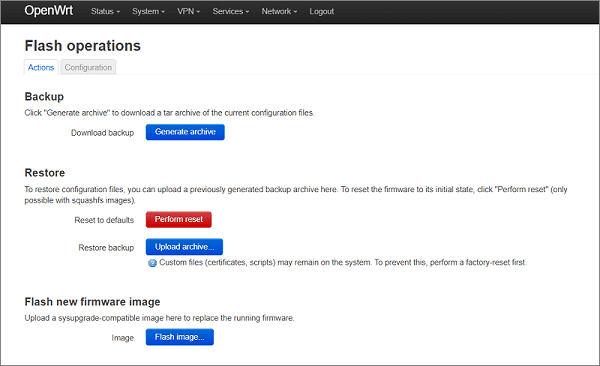This screenshot has width=600, height=366.
Task: Expand the System menu
Action: (x=148, y=11)
